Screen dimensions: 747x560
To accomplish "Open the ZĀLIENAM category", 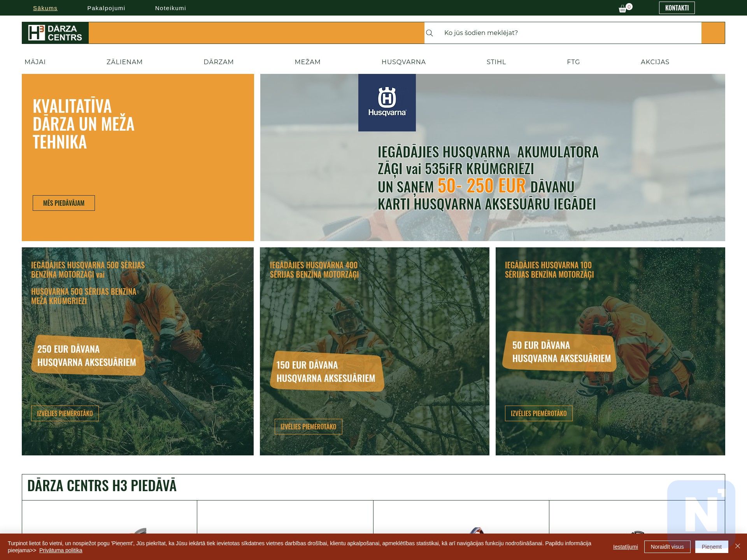I will point(124,62).
